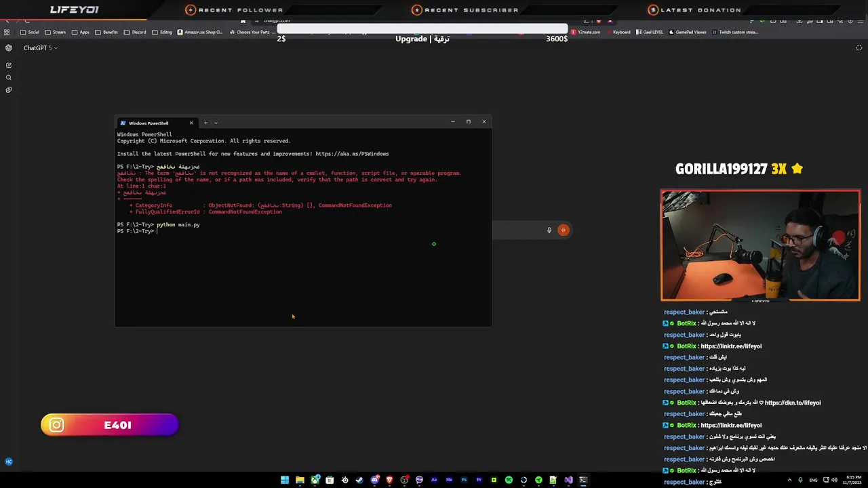The width and height of the screenshot is (868, 488).
Task: Show hidden system tray icons
Action: (789, 480)
